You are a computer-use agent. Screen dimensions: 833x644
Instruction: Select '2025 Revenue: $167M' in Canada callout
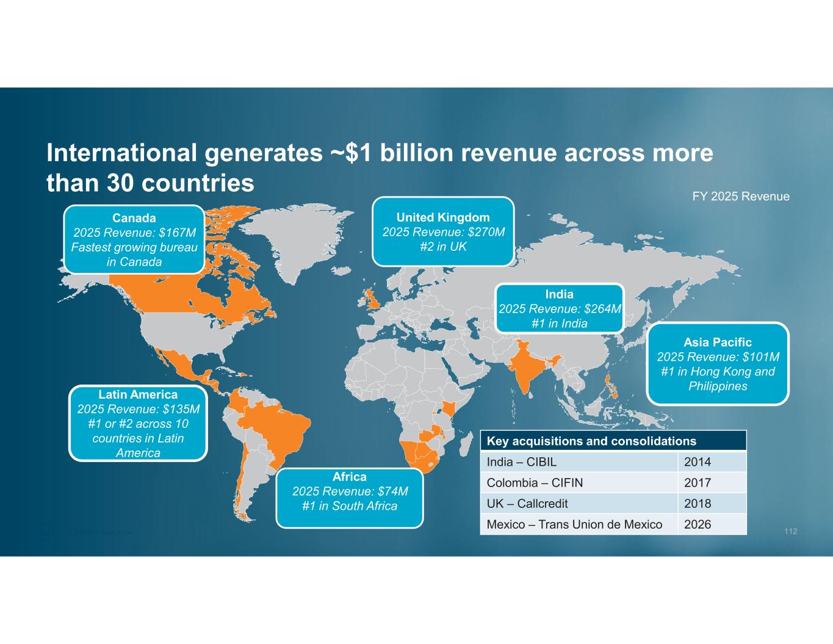click(x=134, y=233)
